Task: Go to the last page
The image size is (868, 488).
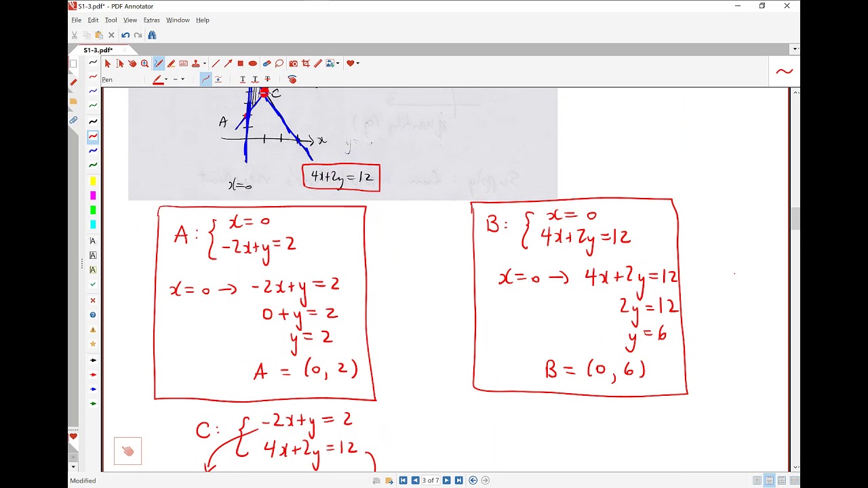Action: pos(458,481)
